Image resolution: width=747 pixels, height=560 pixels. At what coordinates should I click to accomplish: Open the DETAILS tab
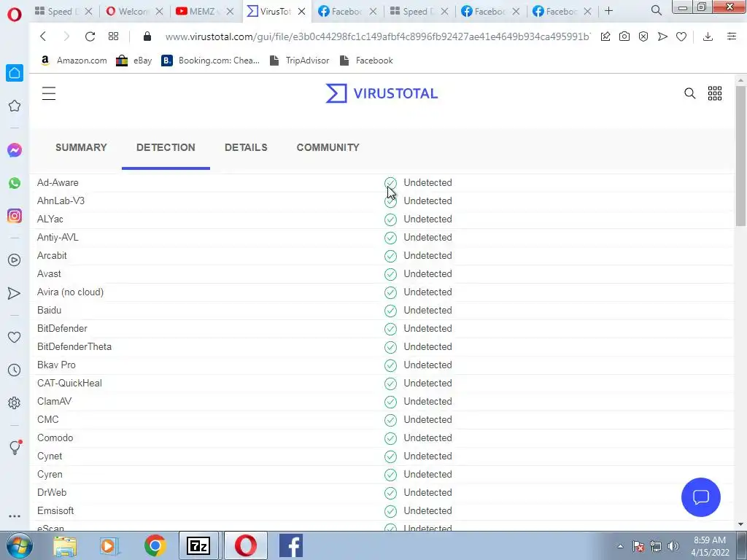246,147
